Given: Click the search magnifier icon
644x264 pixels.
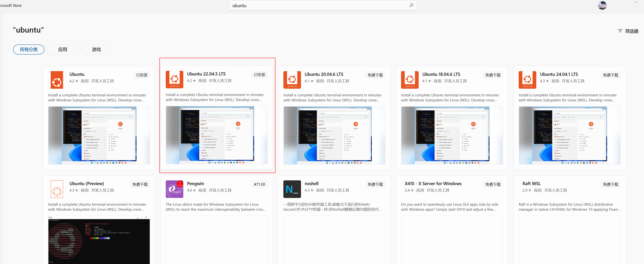Looking at the screenshot, I should point(411,5).
